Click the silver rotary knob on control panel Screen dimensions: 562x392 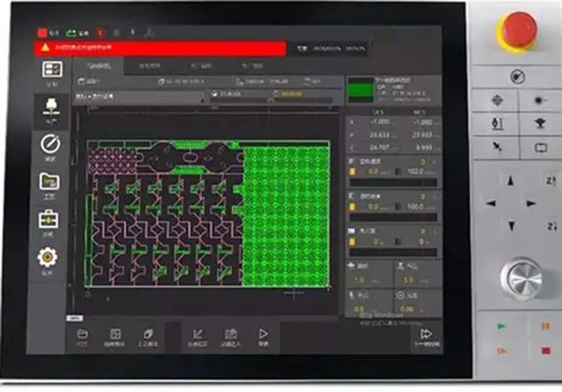pyautogui.click(x=523, y=277)
